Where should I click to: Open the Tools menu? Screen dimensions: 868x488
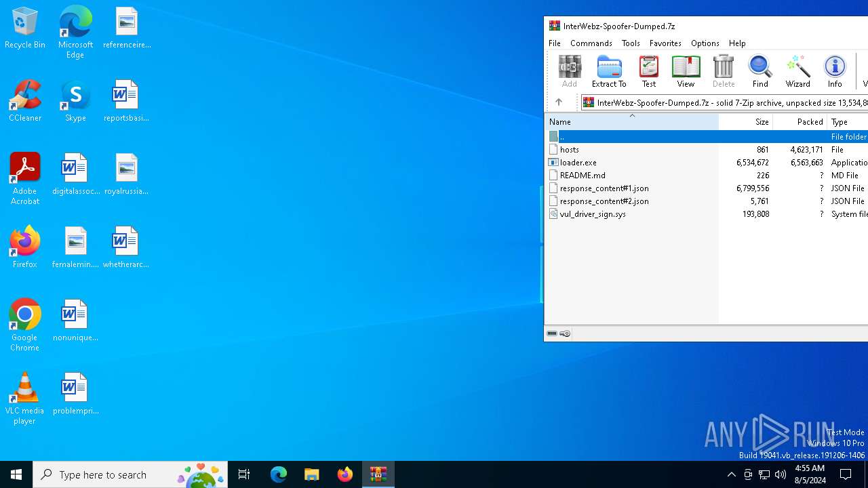click(631, 43)
